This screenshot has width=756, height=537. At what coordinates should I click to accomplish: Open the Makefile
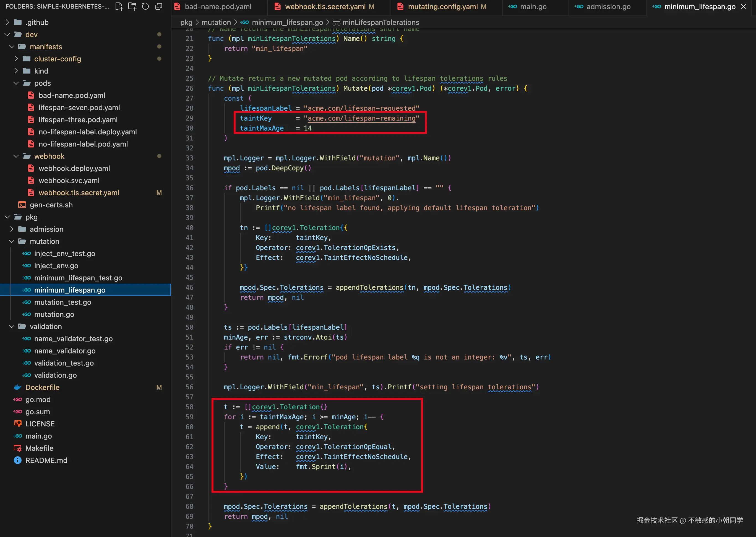(39, 448)
